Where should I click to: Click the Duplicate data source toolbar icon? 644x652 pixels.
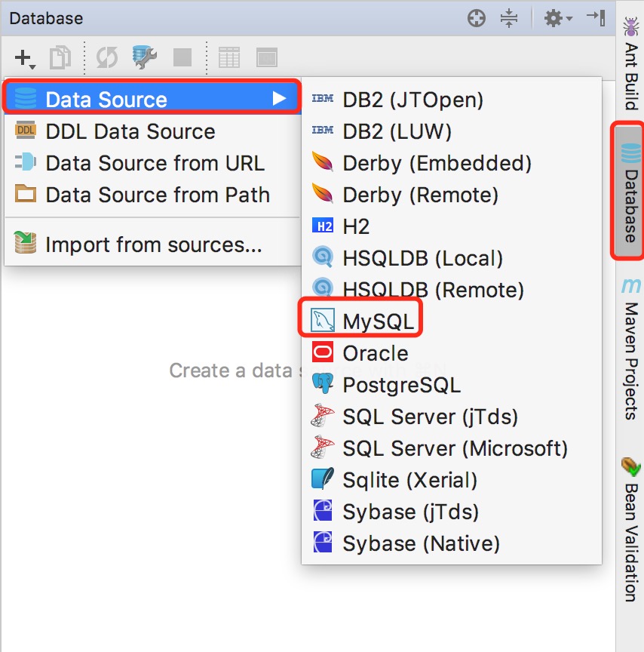(x=60, y=57)
